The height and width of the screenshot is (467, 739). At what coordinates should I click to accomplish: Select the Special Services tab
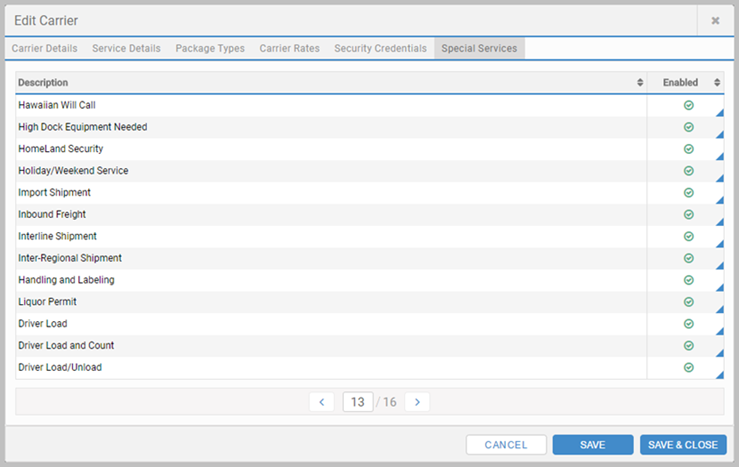pyautogui.click(x=479, y=49)
